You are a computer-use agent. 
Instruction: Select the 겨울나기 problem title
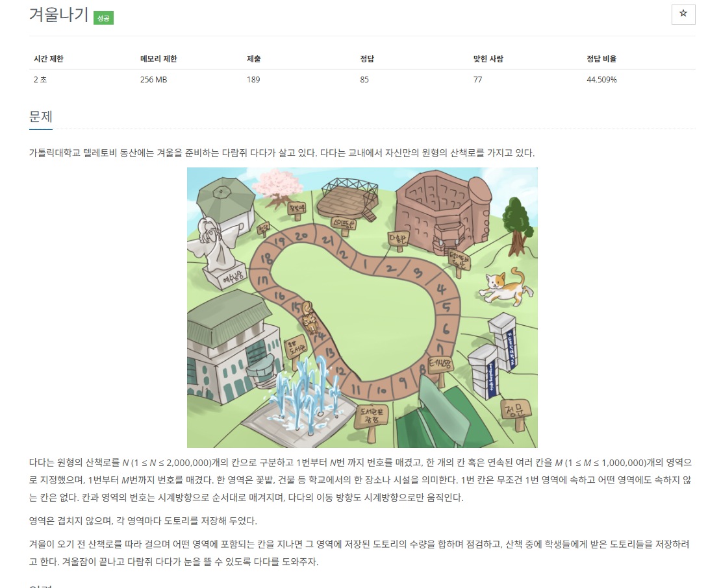[x=58, y=14]
